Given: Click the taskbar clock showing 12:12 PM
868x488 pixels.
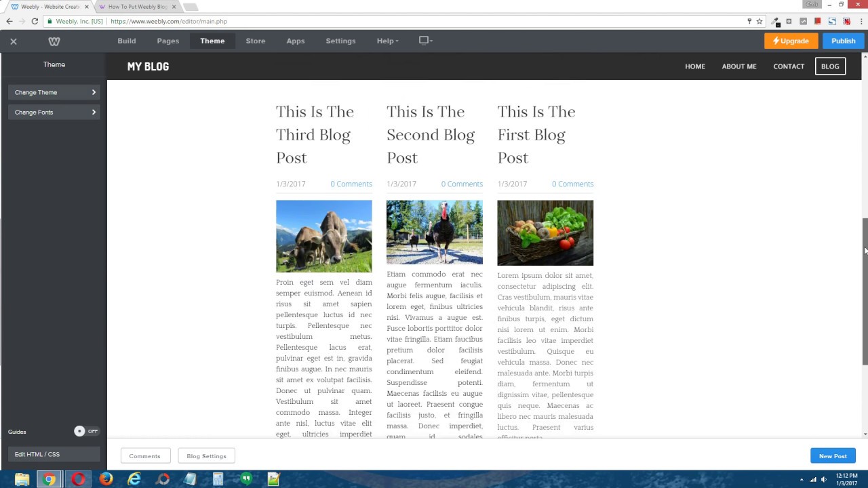Looking at the screenshot, I should point(847,479).
